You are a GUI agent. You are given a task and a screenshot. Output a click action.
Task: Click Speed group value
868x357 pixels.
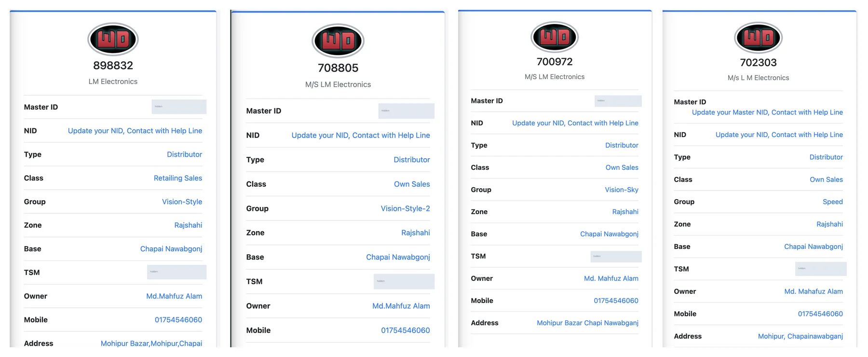pyautogui.click(x=833, y=202)
